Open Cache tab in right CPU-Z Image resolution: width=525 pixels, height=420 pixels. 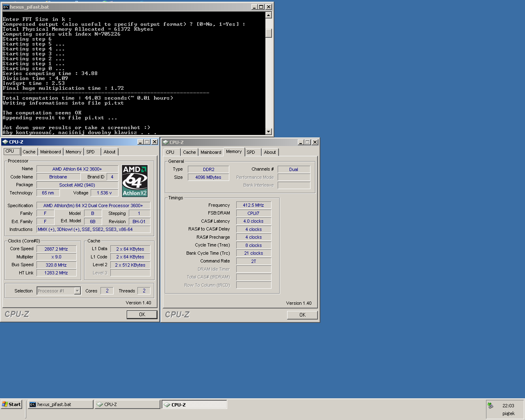coord(189,152)
